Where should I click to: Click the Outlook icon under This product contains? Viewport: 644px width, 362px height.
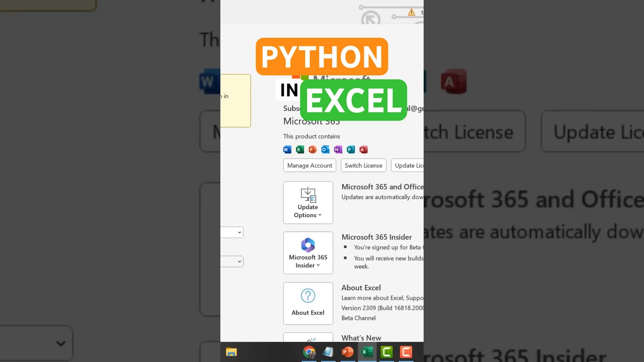click(x=326, y=149)
